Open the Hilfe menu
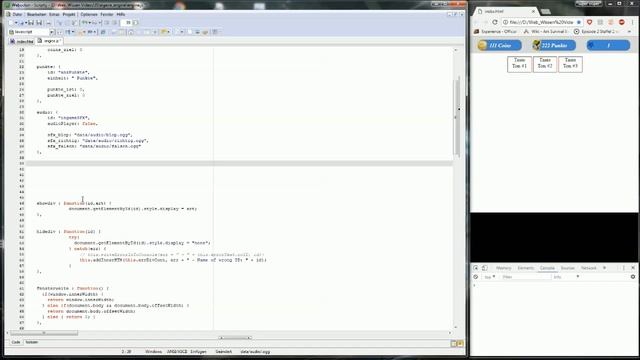This screenshot has height=360, width=640. tap(121, 14)
